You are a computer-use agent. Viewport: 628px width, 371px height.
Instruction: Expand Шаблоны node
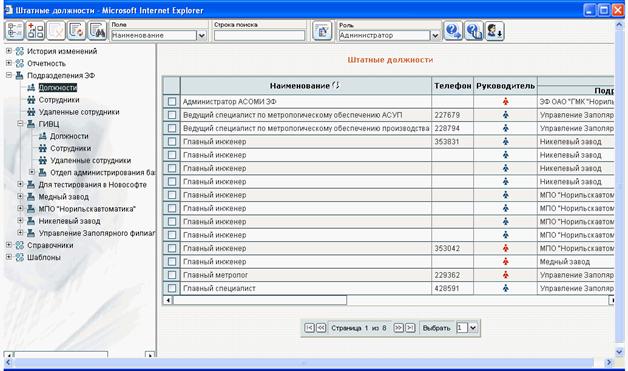[9, 257]
